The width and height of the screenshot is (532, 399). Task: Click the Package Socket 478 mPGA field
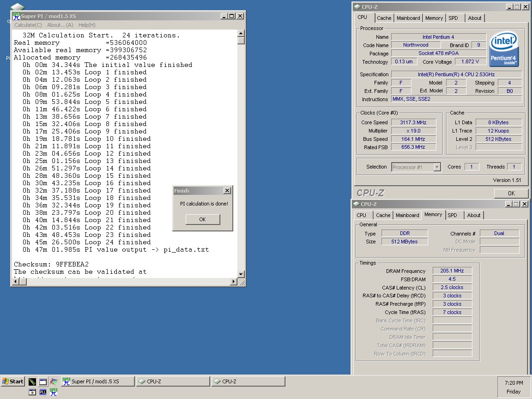pos(439,53)
